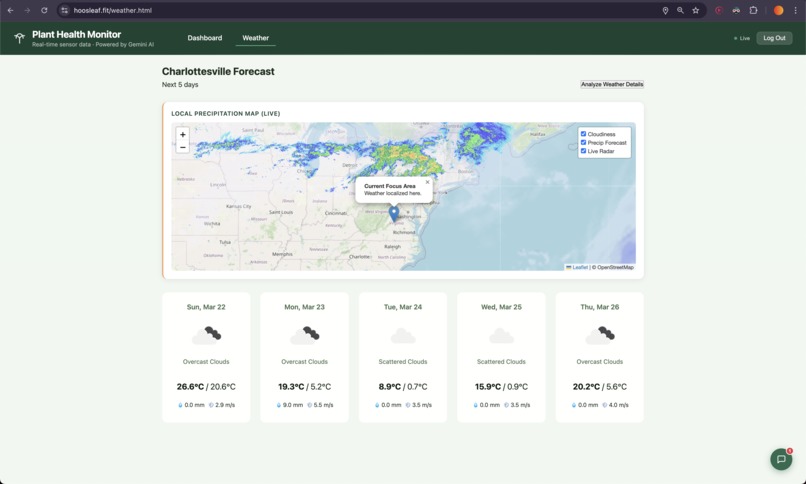Click the wind icon on Sun, Mar 22 card
This screenshot has width=806, height=484.
click(211, 405)
